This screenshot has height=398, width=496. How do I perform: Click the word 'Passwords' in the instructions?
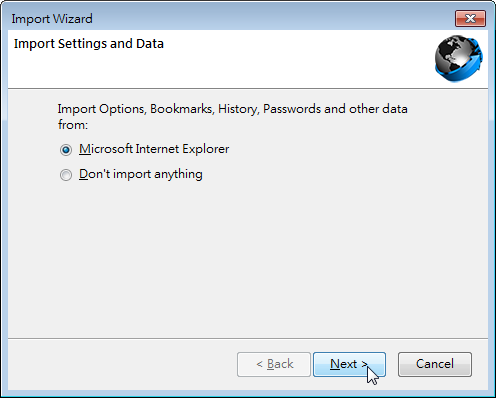tap(292, 109)
